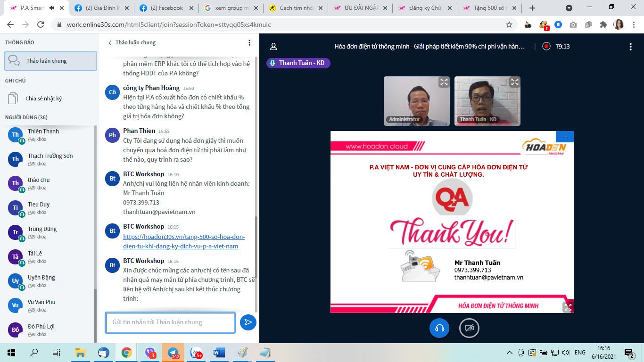This screenshot has height=362, width=644.
Task: Click Tieu Duy's user avatar
Action: (16, 208)
